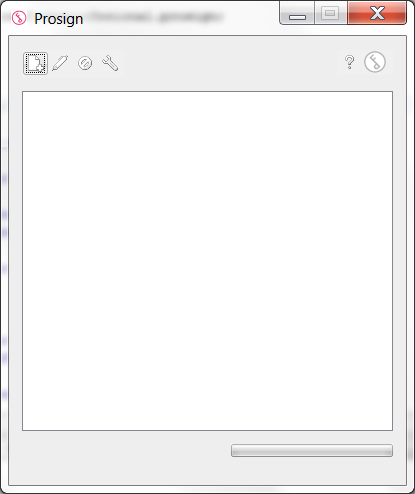Start signing with the pencil-shaped button
The image size is (415, 494).
[60, 63]
